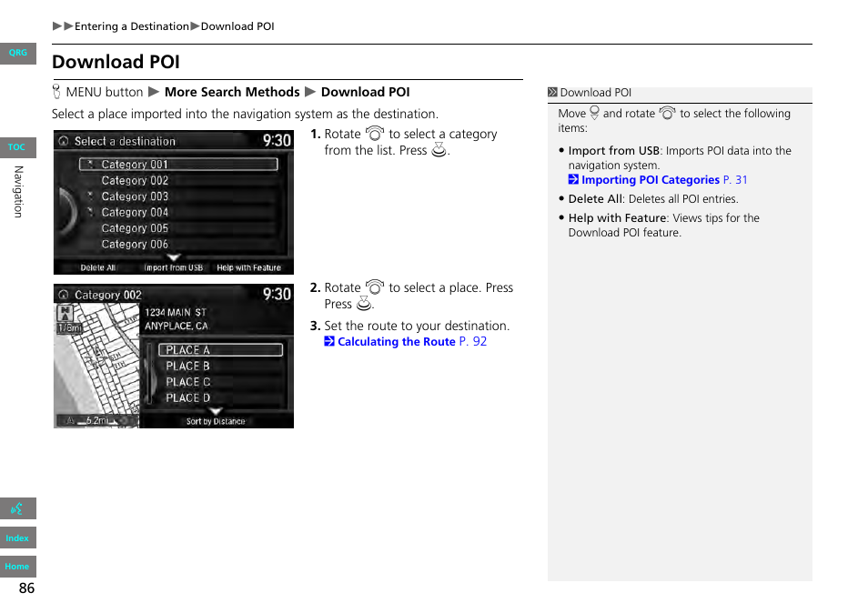The height and width of the screenshot is (613, 868).
Task: Click the press knob icon in step 1
Action: click(439, 149)
